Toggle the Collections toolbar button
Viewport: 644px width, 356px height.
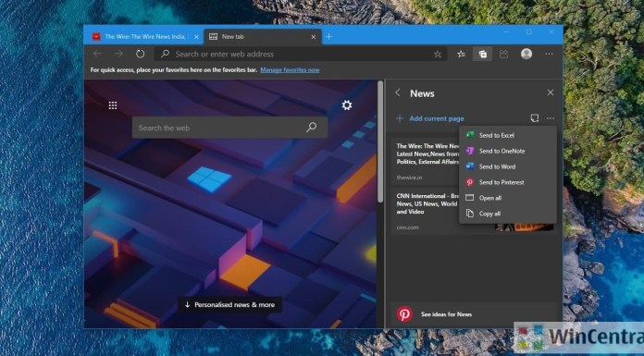tap(483, 54)
